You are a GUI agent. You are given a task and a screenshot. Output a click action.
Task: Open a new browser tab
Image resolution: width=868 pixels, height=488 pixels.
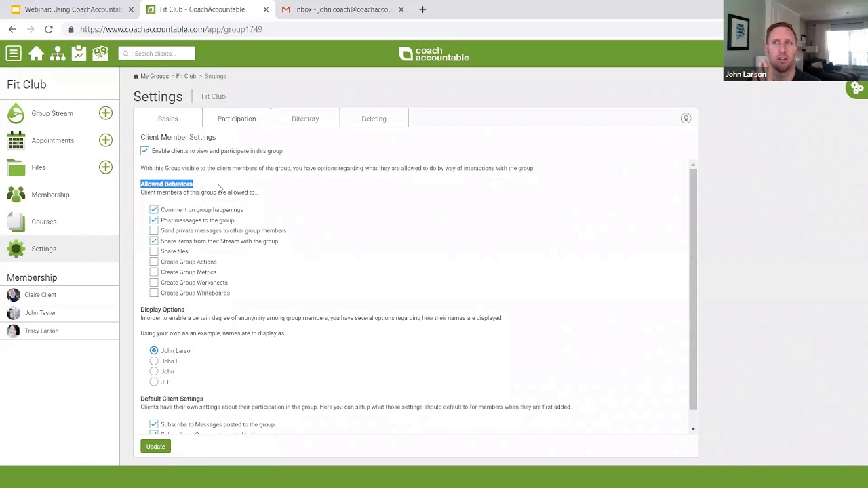click(x=422, y=9)
